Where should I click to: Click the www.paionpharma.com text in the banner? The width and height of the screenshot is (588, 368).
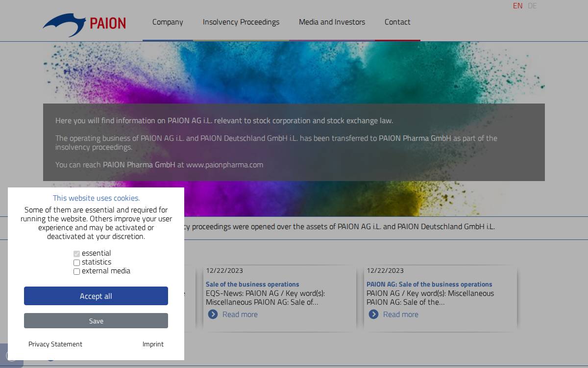pos(224,165)
